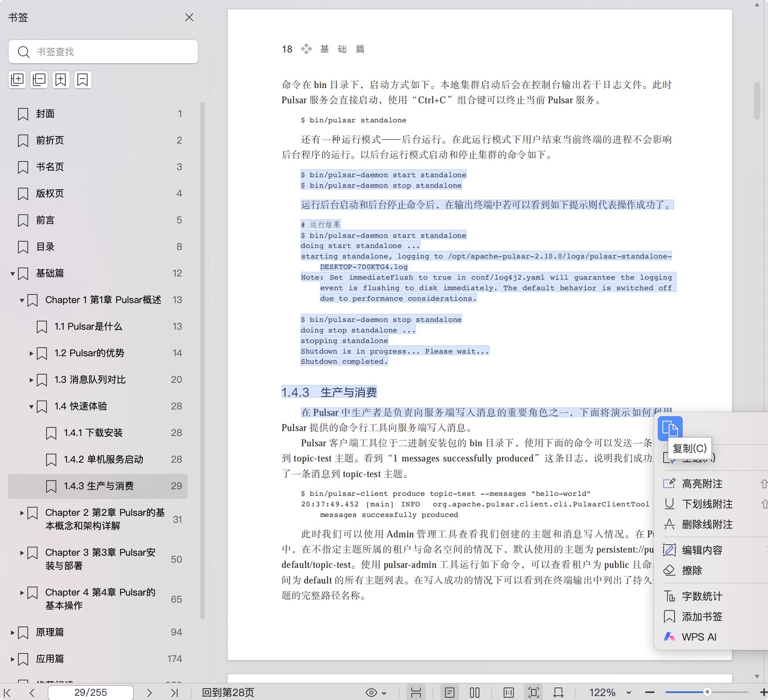This screenshot has height=700, width=768.
Task: Expand Chapter 2 Pulsar的基本概念和架构详解
Action: tap(22, 513)
